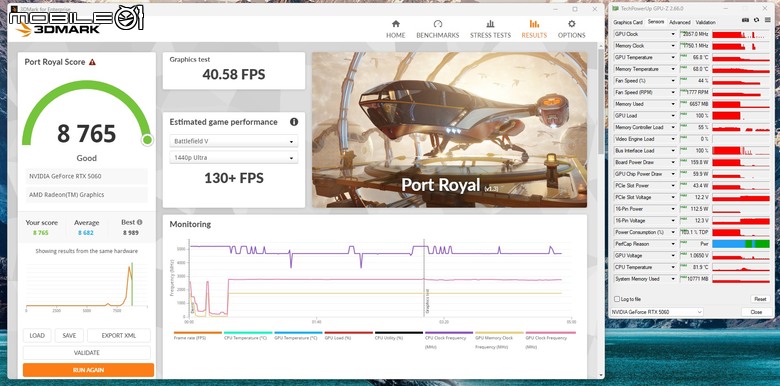Open OPTIONS gear icon
The height and width of the screenshot is (386, 780).
(x=572, y=24)
